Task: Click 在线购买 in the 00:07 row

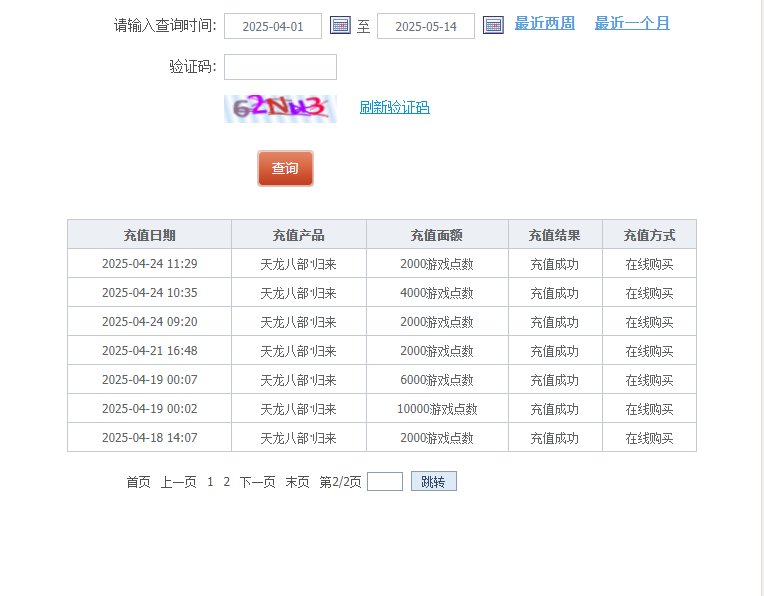Action: (x=649, y=380)
